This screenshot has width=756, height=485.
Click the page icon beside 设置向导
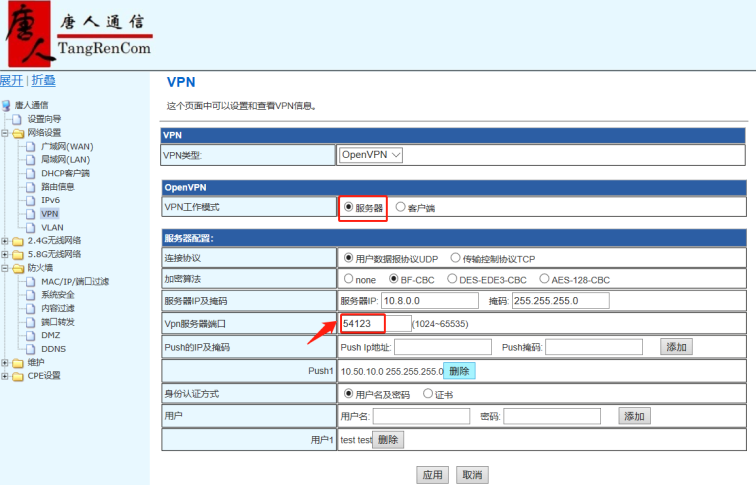click(x=18, y=119)
